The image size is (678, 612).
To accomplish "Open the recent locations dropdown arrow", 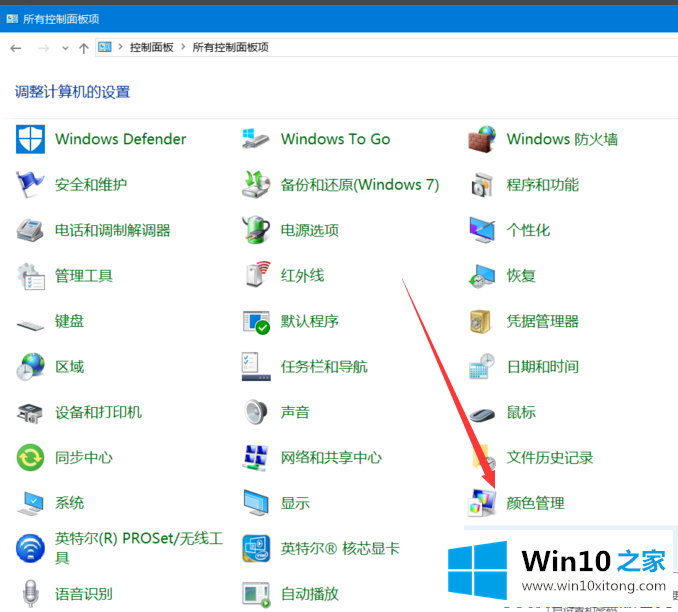I will click(x=65, y=48).
